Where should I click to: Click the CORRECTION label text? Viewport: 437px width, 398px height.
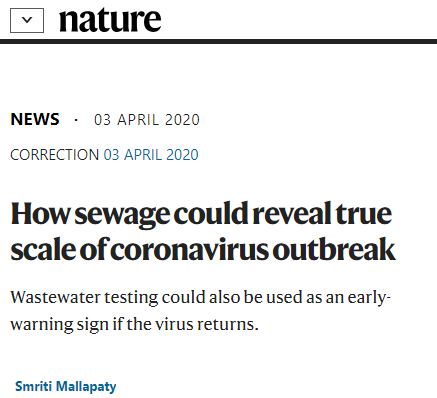[x=55, y=155]
